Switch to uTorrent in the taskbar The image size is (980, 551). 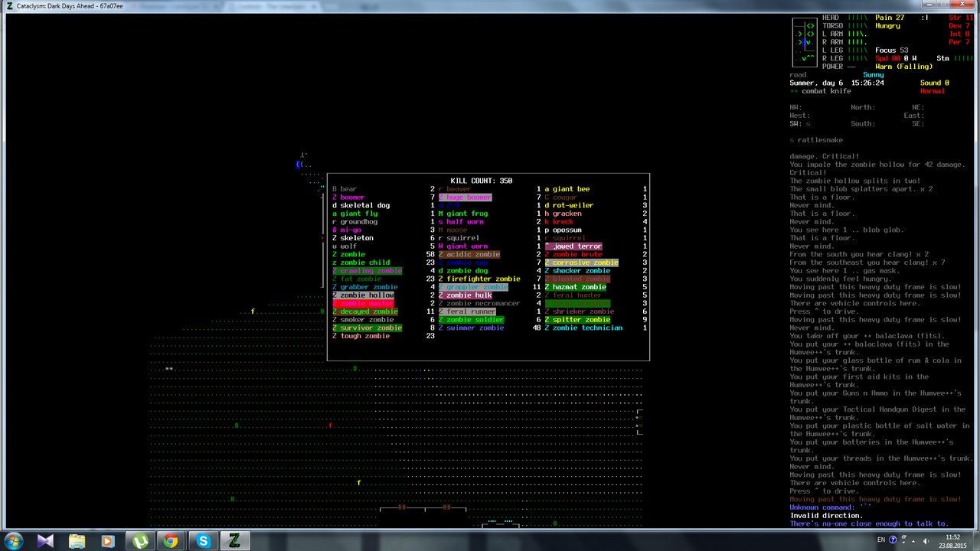click(x=140, y=541)
